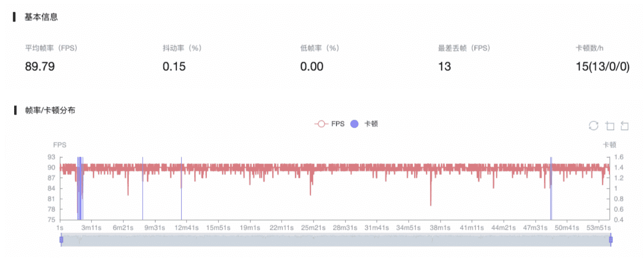
Task: Toggle the FPS series in the legend
Action: click(329, 124)
